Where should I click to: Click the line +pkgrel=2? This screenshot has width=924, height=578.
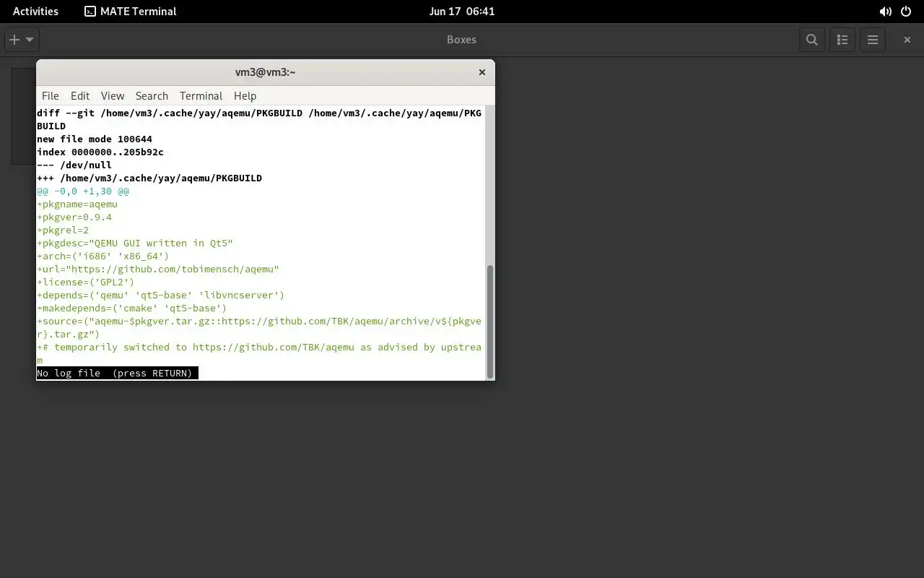63,230
